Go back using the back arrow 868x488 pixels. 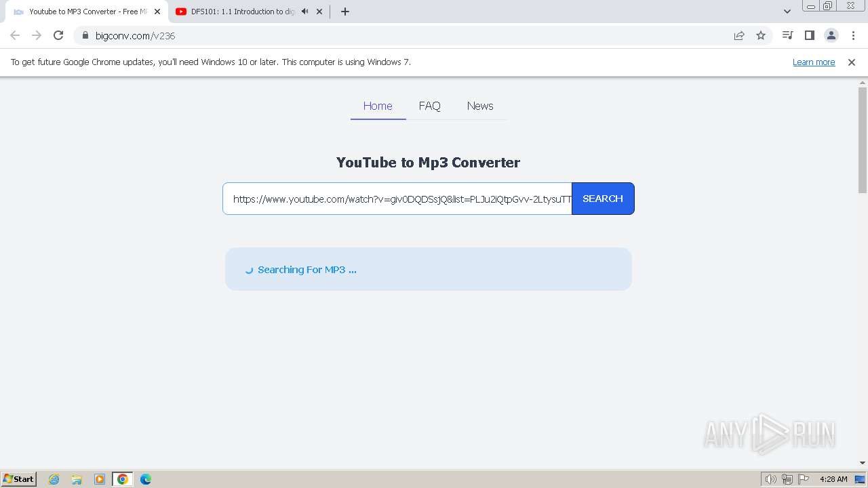[15, 35]
